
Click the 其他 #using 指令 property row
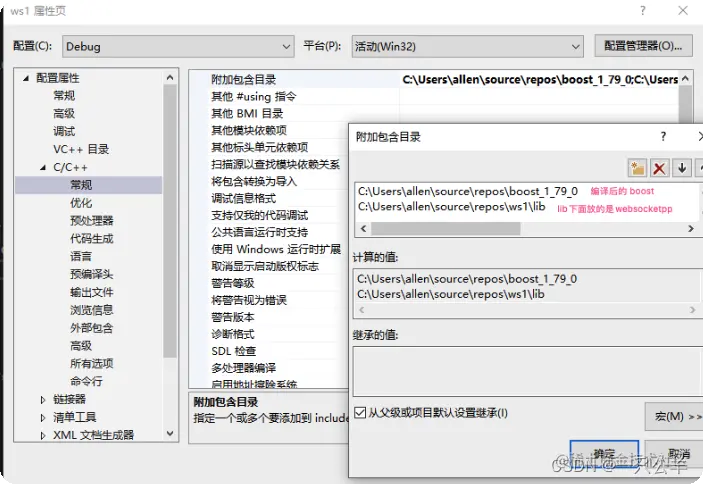(254, 96)
